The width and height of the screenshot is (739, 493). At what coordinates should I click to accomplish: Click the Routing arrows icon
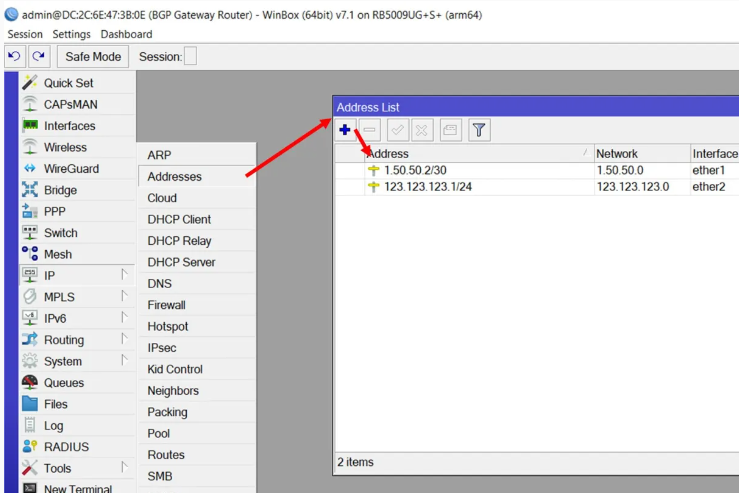(x=30, y=339)
